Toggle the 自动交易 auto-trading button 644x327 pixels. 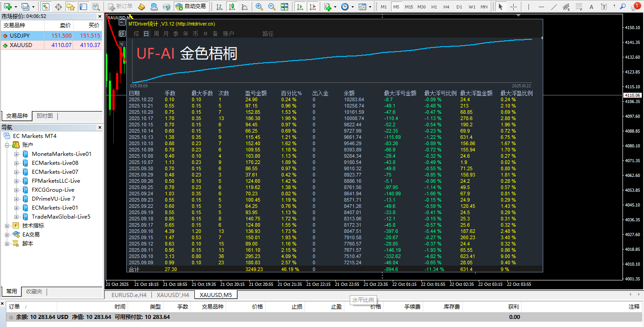pos(191,7)
